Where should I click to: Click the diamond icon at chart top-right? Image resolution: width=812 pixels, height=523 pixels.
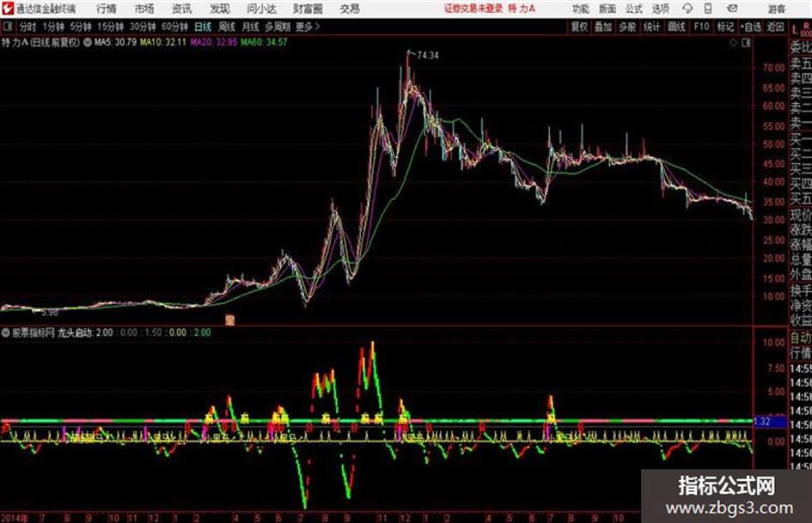pos(733,43)
